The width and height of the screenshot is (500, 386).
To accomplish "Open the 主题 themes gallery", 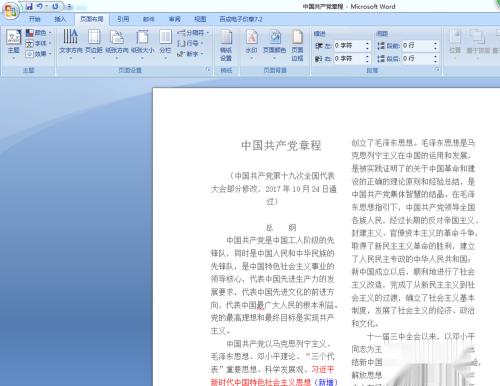I will (14, 45).
